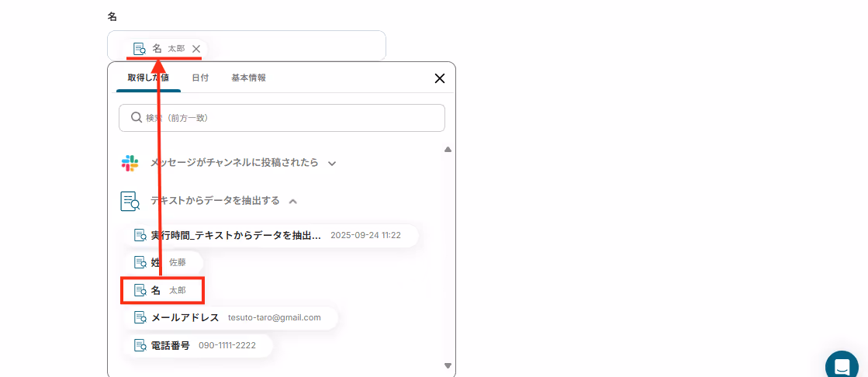Click the magnifier icon in search box
The image size is (868, 377).
(x=137, y=117)
